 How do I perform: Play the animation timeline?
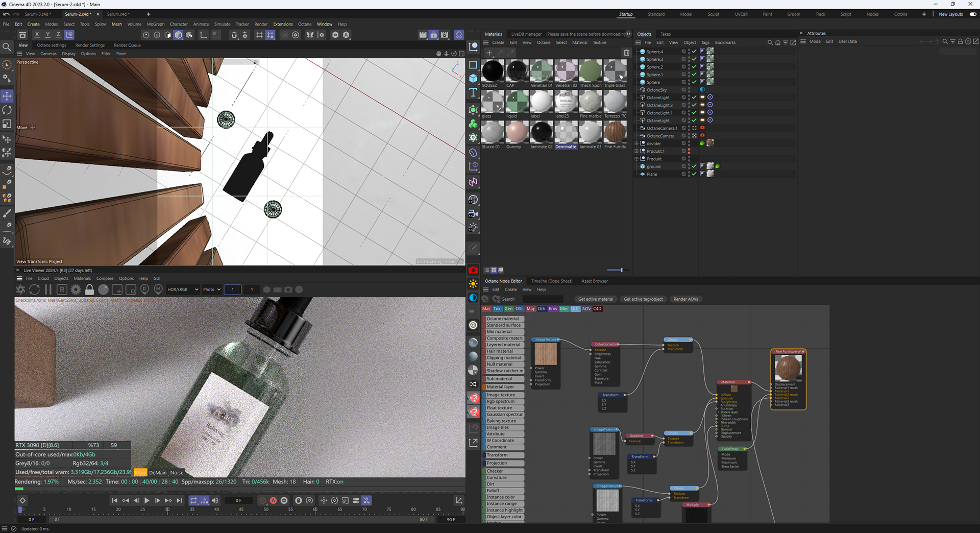coord(147,501)
